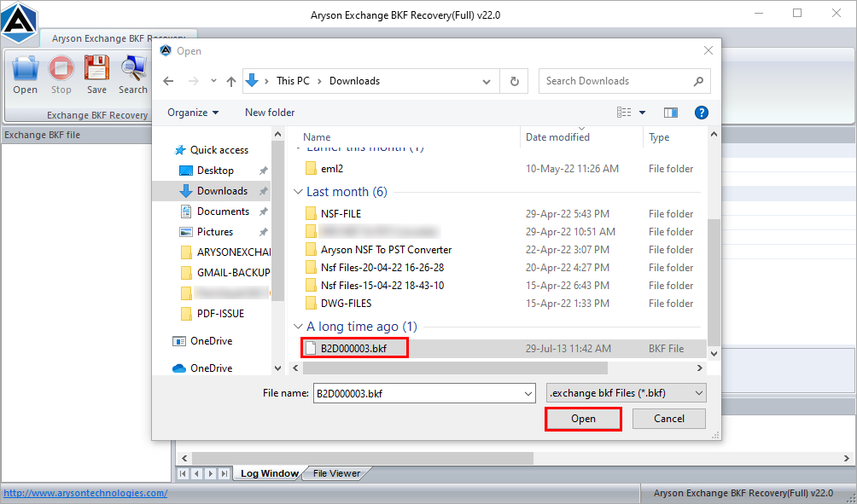Select the PDF-ISSUE folder in sidebar

pyautogui.click(x=212, y=314)
